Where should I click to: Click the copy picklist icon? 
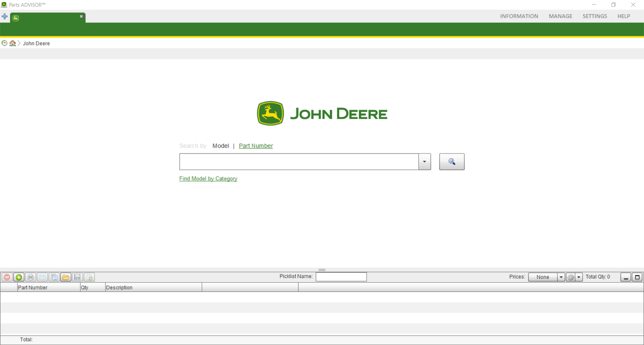[x=54, y=277]
